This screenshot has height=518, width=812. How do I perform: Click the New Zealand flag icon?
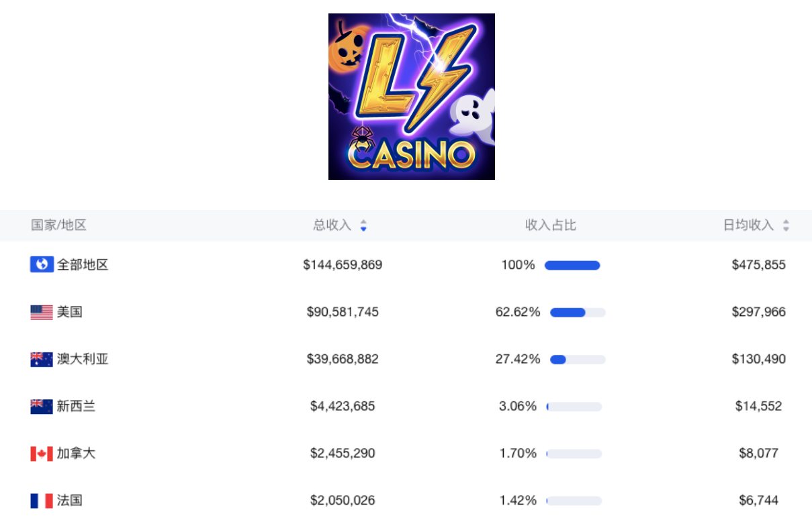[42, 406]
